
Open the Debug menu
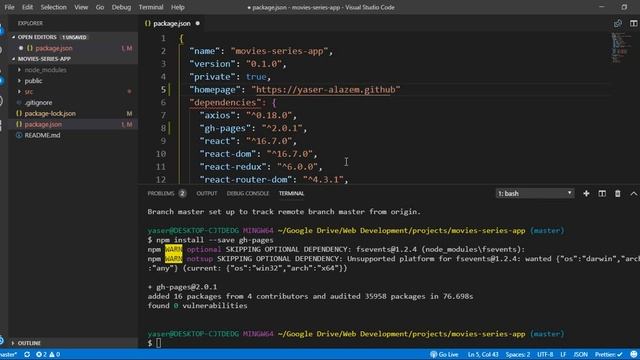coord(121,7)
